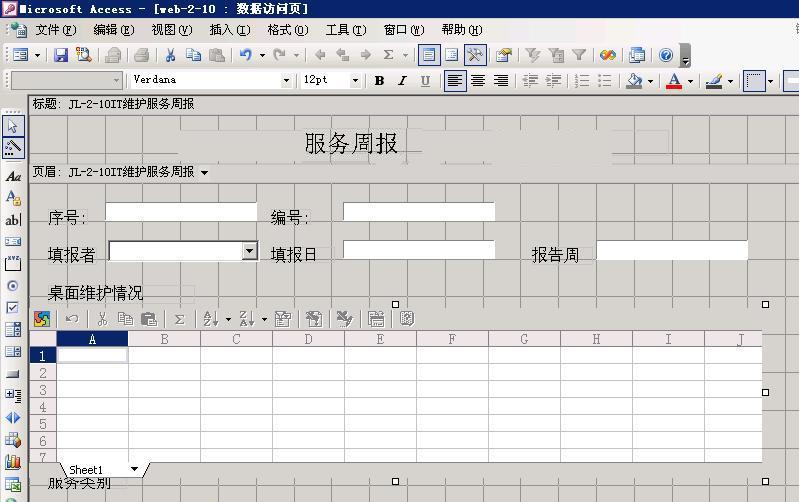
Task: Open Page Preview icon
Action: 83,55
